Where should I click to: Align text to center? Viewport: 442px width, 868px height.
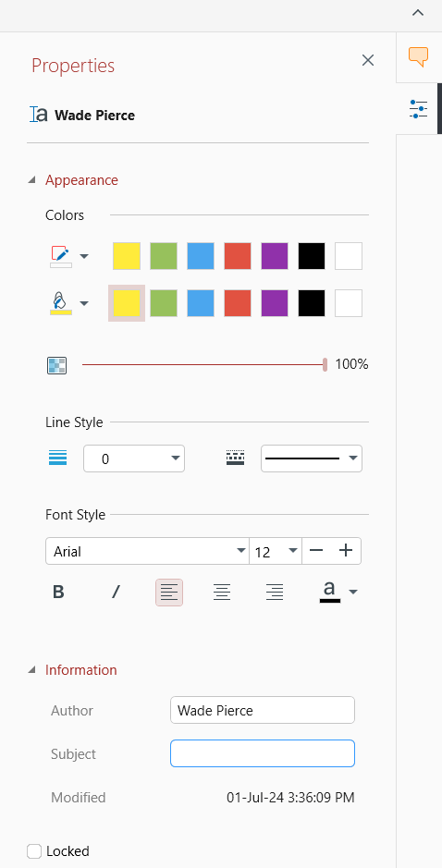(x=222, y=593)
